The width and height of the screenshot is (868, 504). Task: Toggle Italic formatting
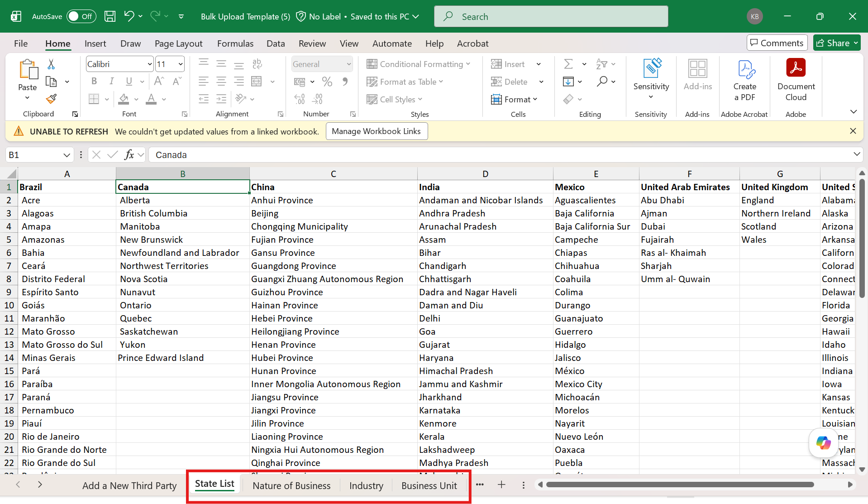pyautogui.click(x=111, y=82)
